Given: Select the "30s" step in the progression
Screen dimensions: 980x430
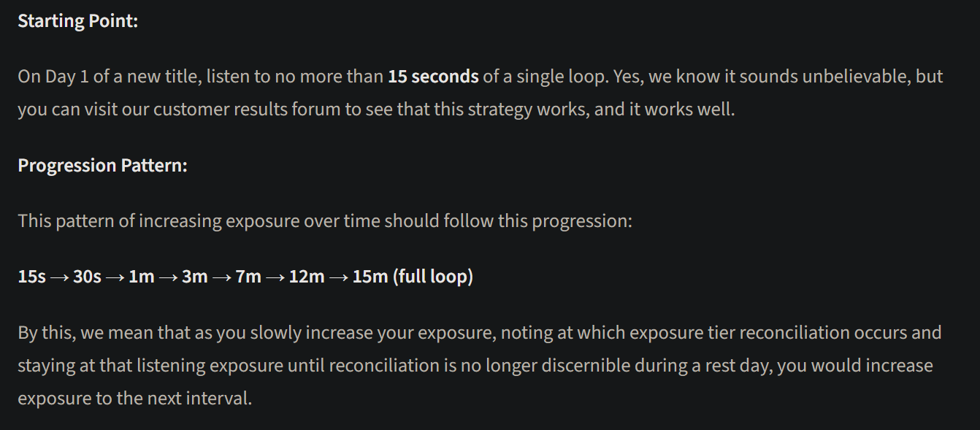Looking at the screenshot, I should coord(87,277).
